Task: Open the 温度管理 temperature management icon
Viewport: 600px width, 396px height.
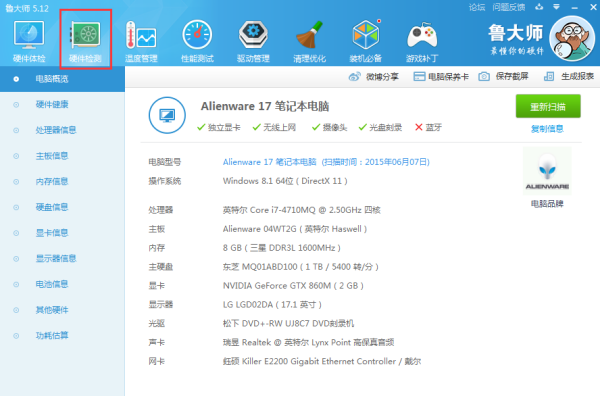Action: click(141, 35)
